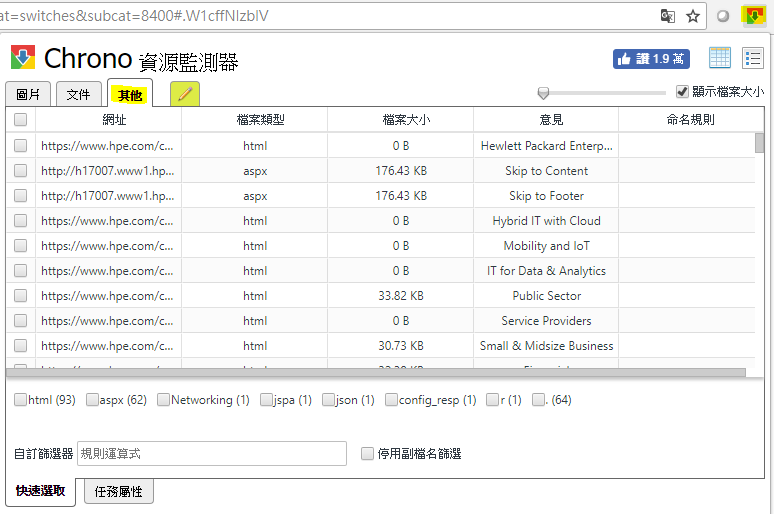
Task: Toggle the 停用副檔名篩選 checkbox
Action: (367, 454)
